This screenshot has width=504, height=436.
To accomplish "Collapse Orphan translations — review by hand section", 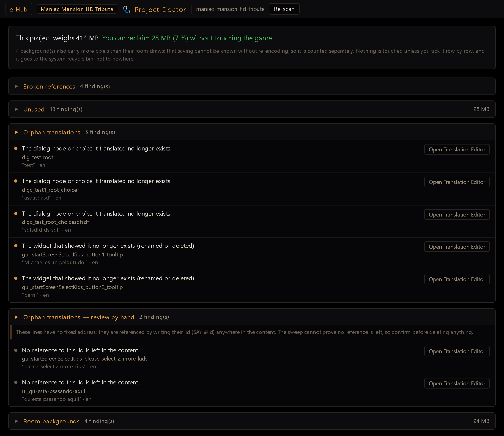I will (x=252, y=317).
